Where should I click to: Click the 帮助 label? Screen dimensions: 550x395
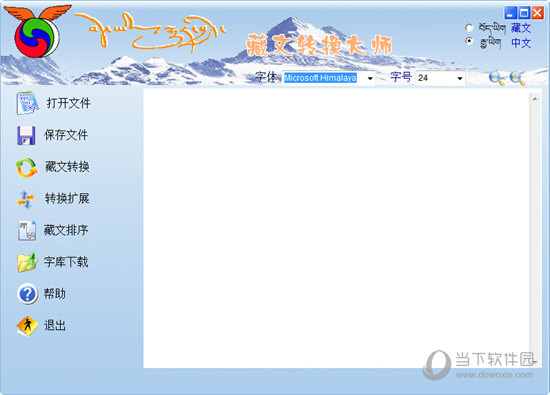(55, 294)
